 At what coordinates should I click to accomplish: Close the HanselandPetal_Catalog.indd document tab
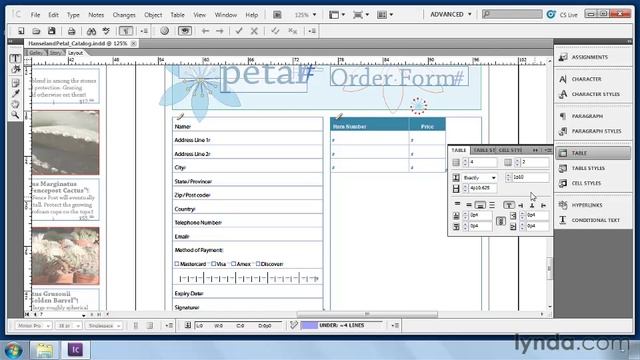tap(133, 43)
